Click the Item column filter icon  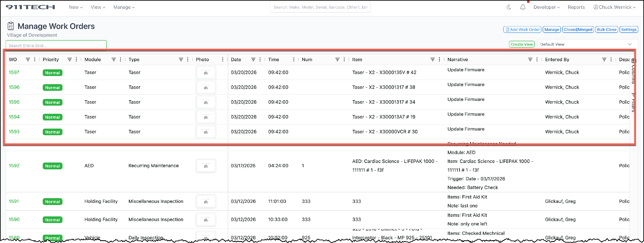[432, 59]
